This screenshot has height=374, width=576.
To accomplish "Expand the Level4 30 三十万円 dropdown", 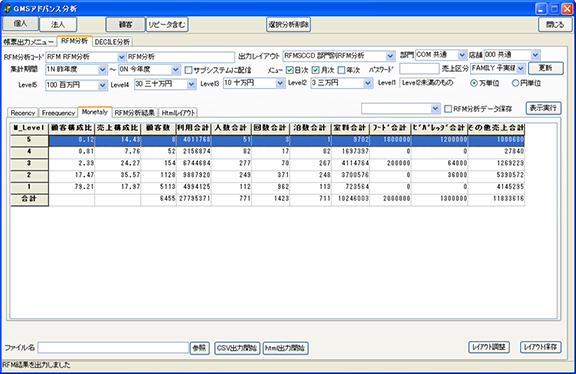I will 191,84.
